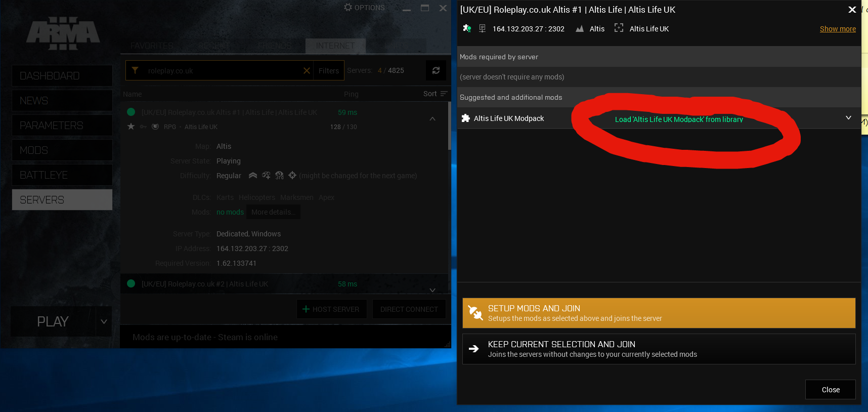Open the MODS section
868x412 pixels.
pos(62,150)
